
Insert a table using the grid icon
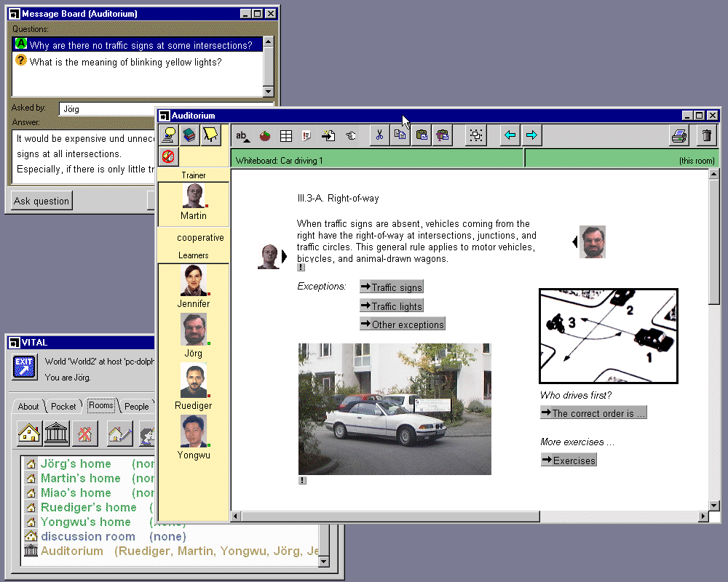(x=286, y=135)
